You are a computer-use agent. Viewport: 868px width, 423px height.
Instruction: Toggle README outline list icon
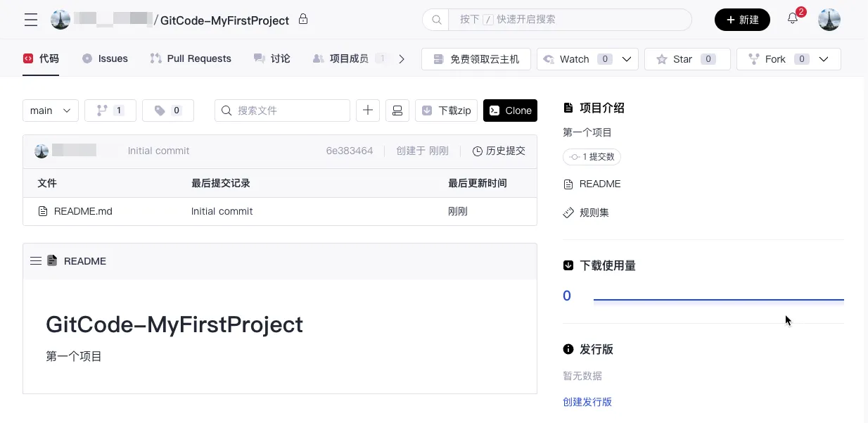click(36, 261)
